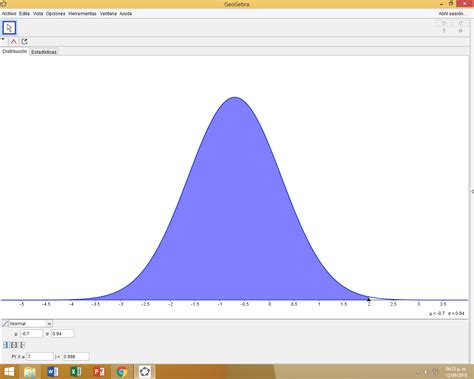Open the Opciones menu
This screenshot has width=474, height=379.
click(55, 14)
